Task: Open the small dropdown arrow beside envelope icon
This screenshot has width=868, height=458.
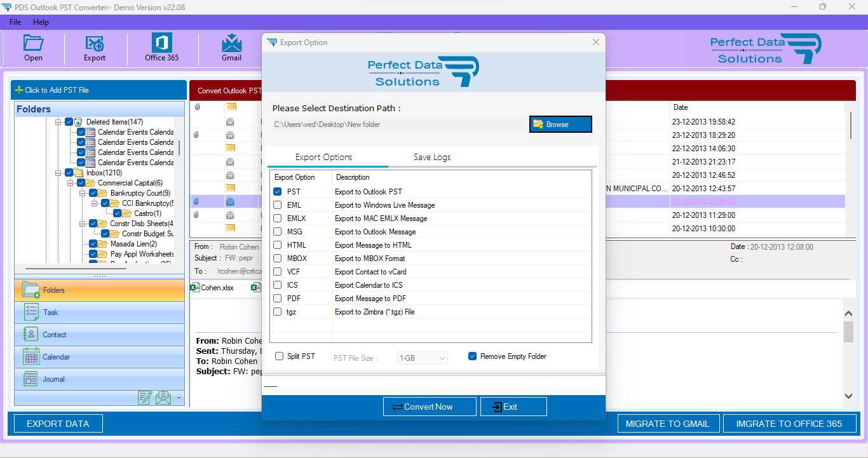Action: tap(179, 399)
